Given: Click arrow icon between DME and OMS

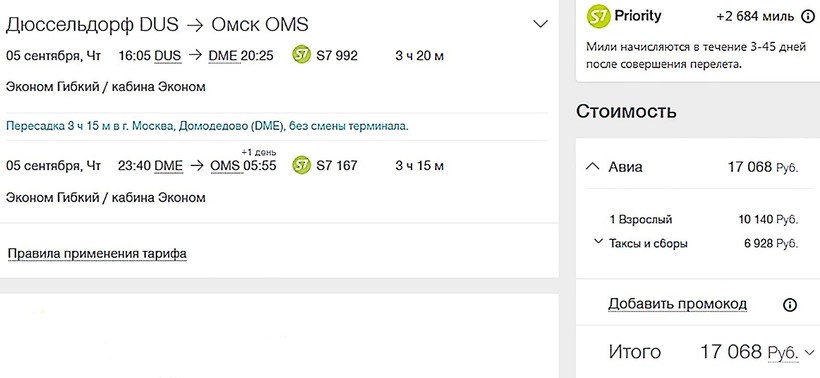Looking at the screenshot, I should (x=197, y=166).
